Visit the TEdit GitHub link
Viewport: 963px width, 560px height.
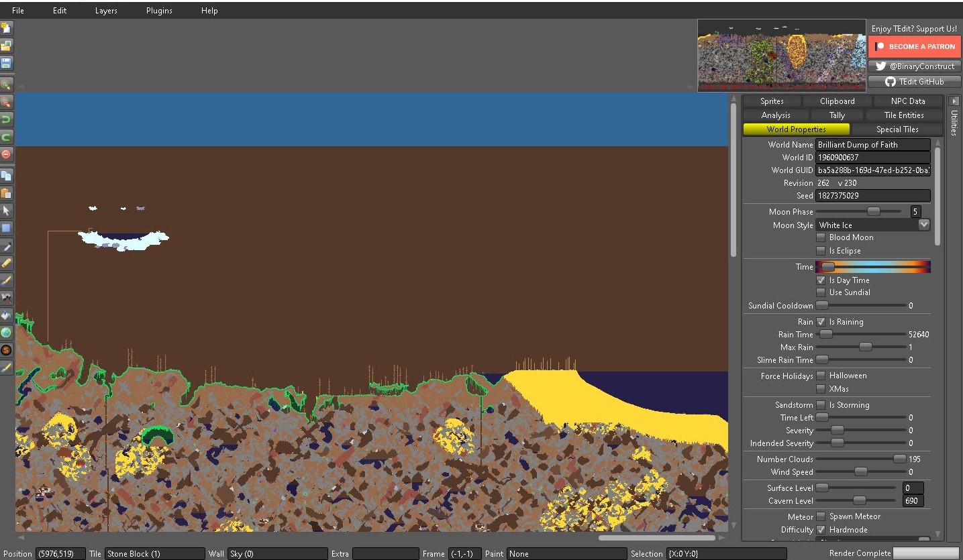click(914, 81)
